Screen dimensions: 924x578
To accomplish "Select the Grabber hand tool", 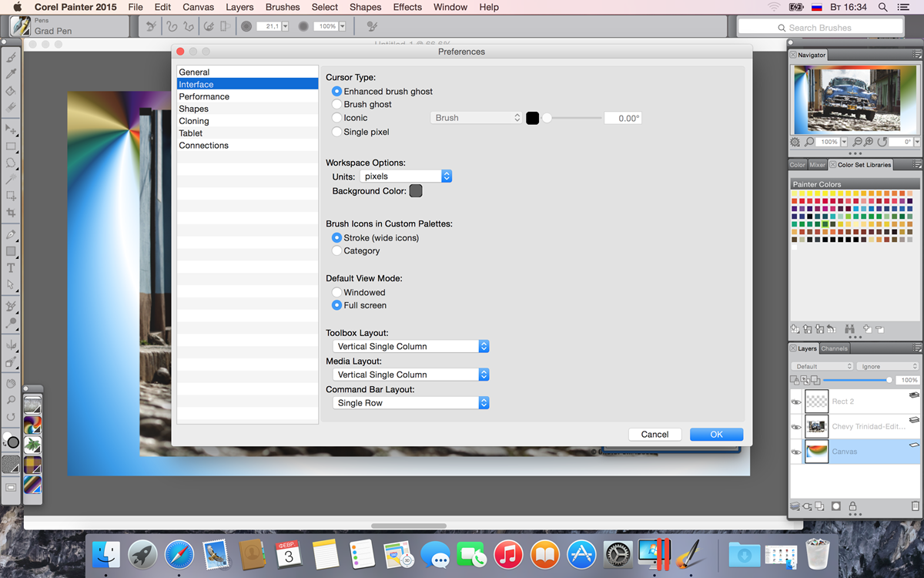I will click(11, 383).
